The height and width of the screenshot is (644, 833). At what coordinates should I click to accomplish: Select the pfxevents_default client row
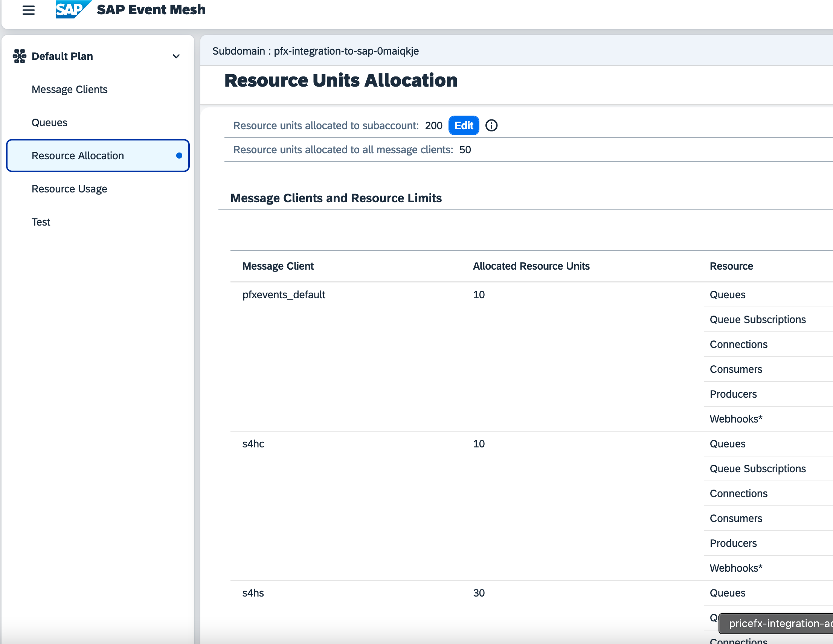284,295
